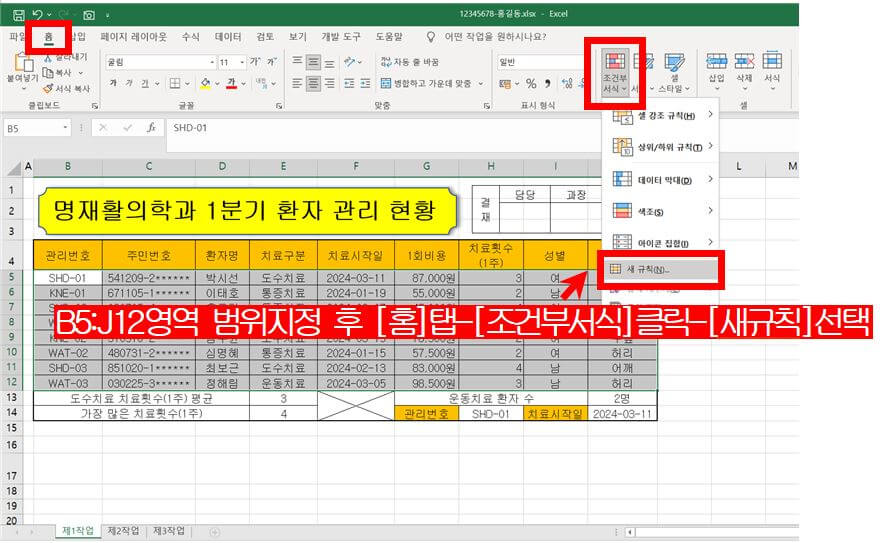
Task: Open font group dialog launcher
Action: 279,106
